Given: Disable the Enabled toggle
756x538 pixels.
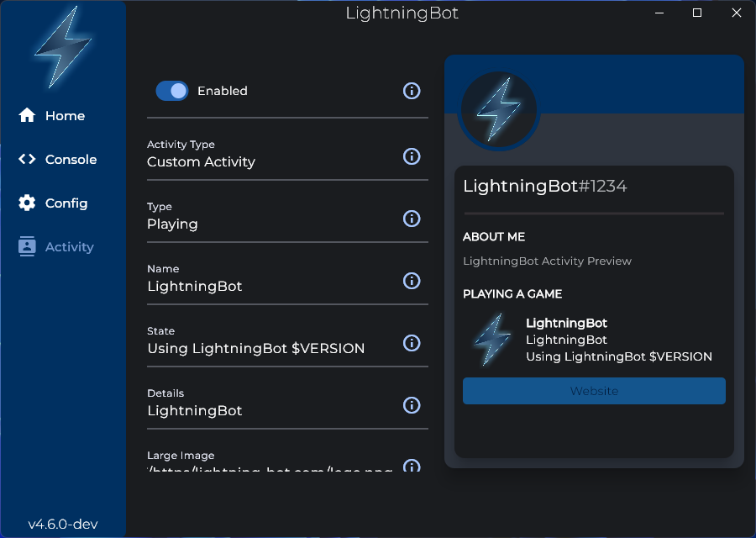Looking at the screenshot, I should (x=172, y=91).
